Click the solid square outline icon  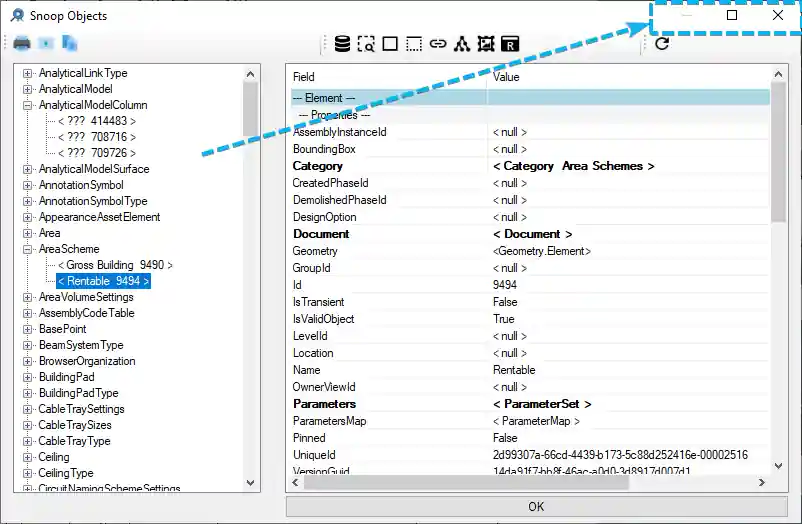[x=390, y=44]
